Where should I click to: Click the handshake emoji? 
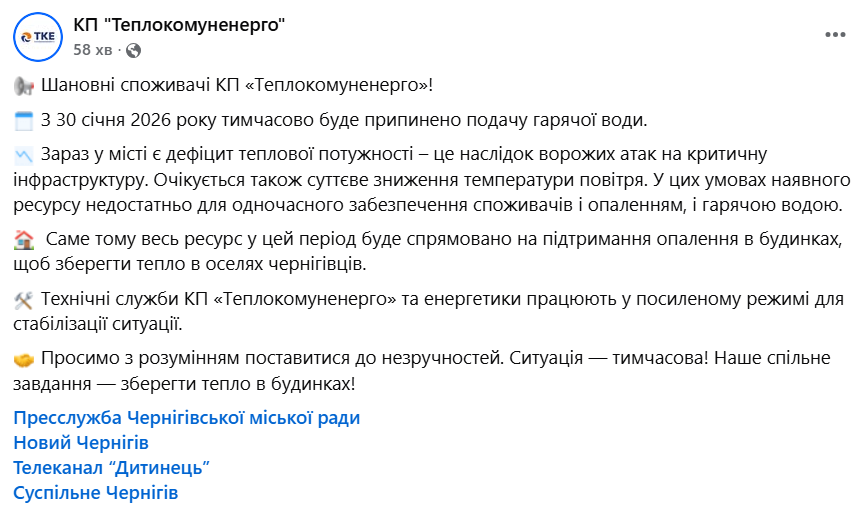25,359
